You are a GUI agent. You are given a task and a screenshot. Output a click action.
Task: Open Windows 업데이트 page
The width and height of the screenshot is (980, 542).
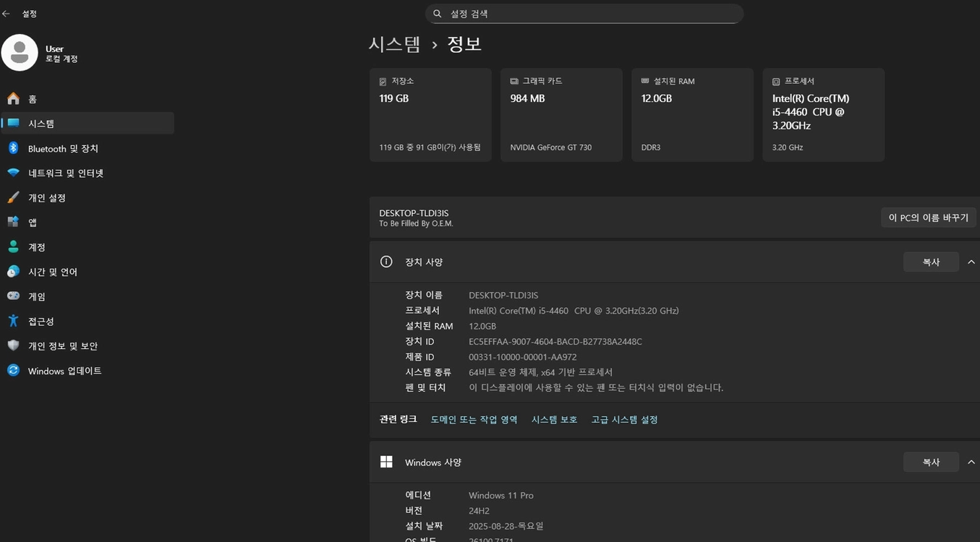tap(88, 370)
